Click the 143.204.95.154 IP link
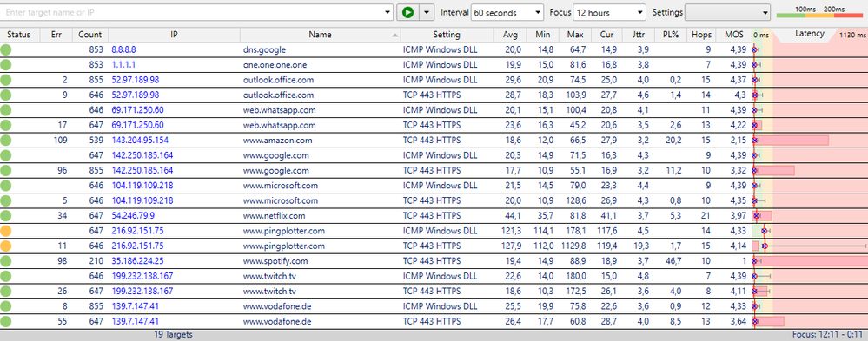This screenshot has height=341, width=868. pyautogui.click(x=140, y=141)
